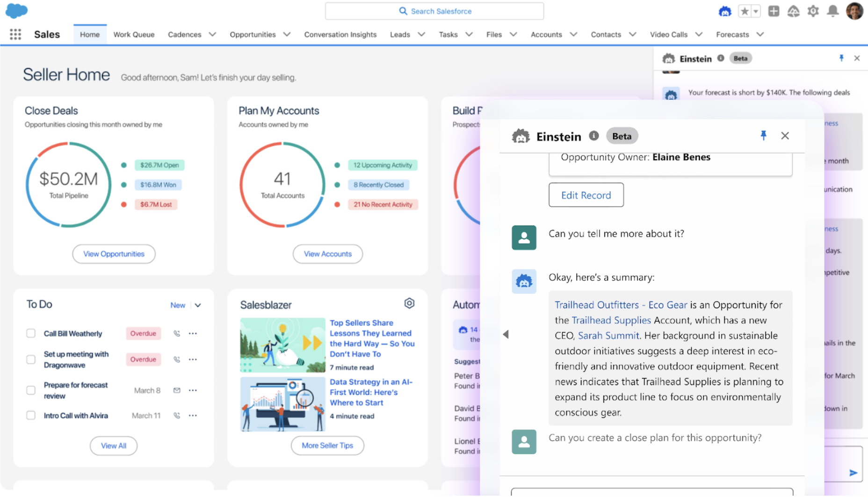This screenshot has width=868, height=497.
Task: Expand the Video Calls menu chevron
Action: tap(699, 34)
